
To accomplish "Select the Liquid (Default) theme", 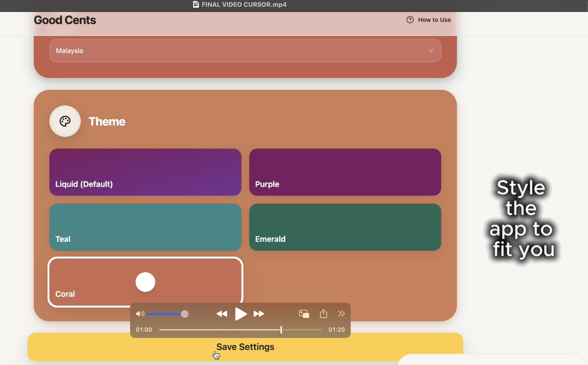I will point(145,172).
